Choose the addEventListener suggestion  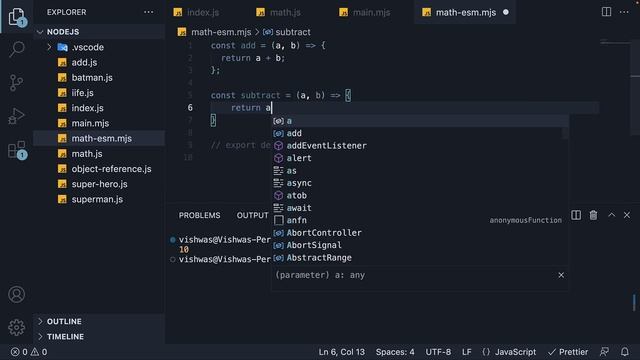tap(420, 146)
